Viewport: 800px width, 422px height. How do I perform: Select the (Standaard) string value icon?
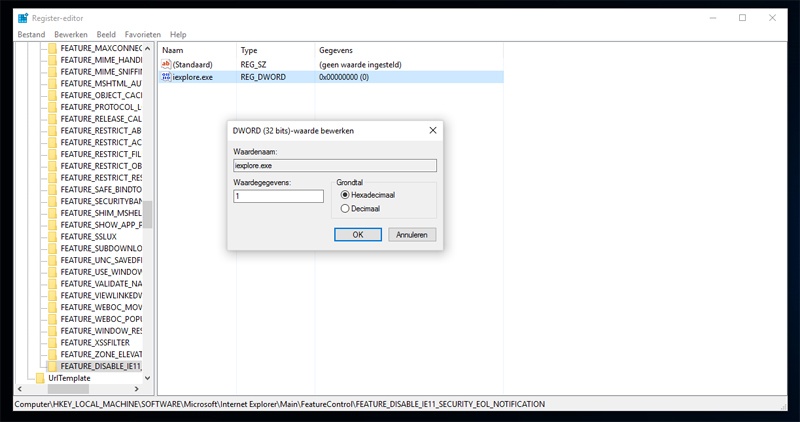(x=166, y=64)
